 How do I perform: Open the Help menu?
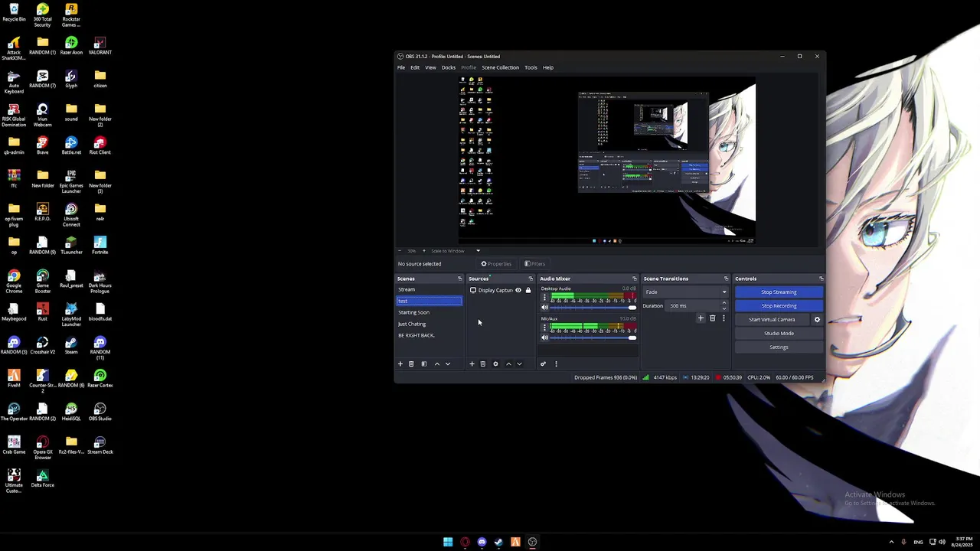(x=548, y=67)
